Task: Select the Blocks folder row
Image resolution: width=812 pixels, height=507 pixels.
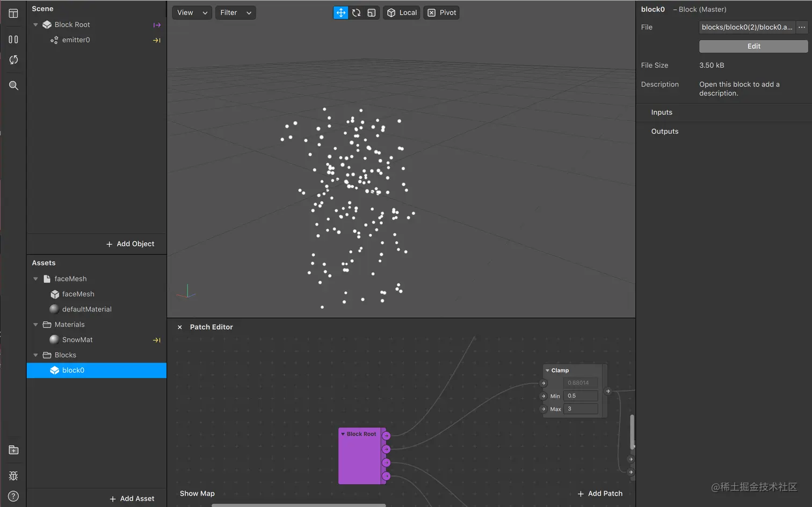Action: pyautogui.click(x=97, y=355)
